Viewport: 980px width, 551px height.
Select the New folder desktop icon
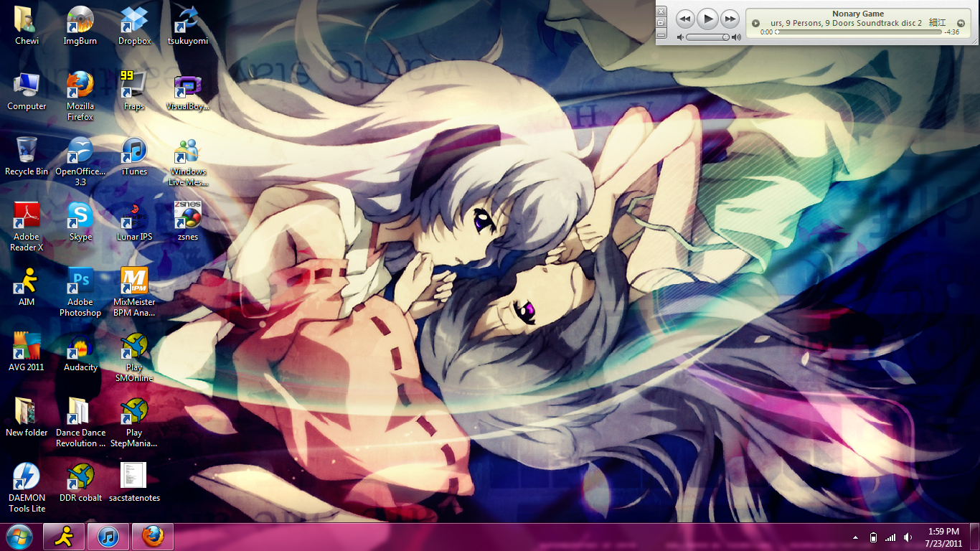(x=27, y=418)
